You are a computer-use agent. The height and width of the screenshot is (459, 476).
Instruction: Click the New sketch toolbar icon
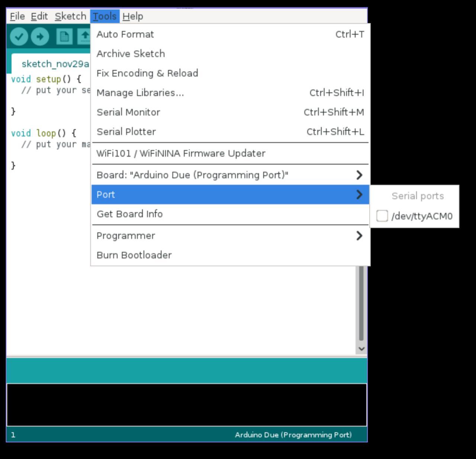click(64, 36)
